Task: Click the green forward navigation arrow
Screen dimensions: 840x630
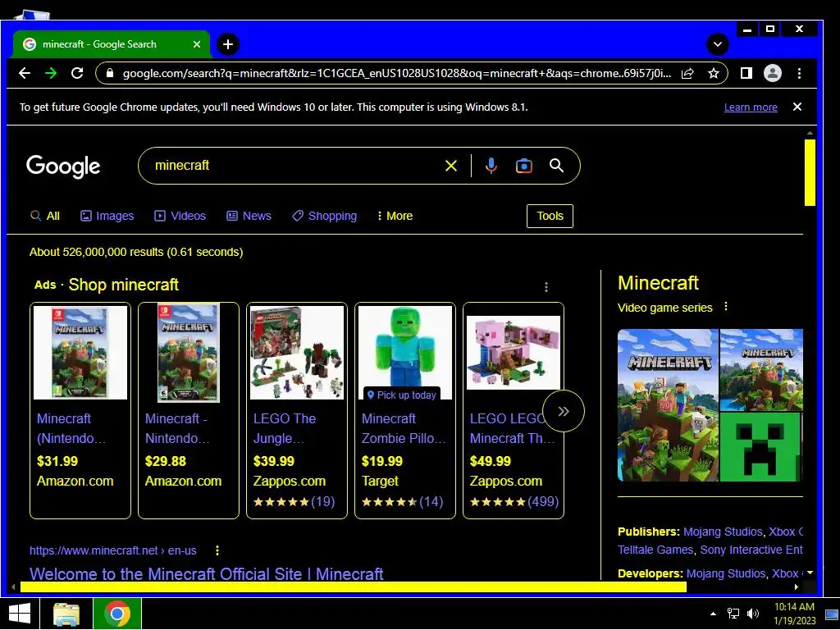Action: pyautogui.click(x=51, y=73)
